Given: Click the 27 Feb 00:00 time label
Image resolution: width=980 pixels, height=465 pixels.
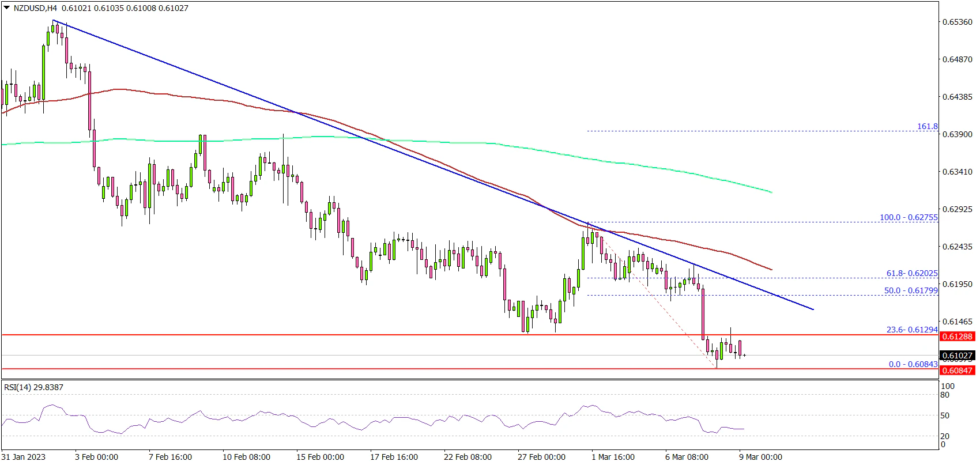Looking at the screenshot, I should (x=541, y=457).
